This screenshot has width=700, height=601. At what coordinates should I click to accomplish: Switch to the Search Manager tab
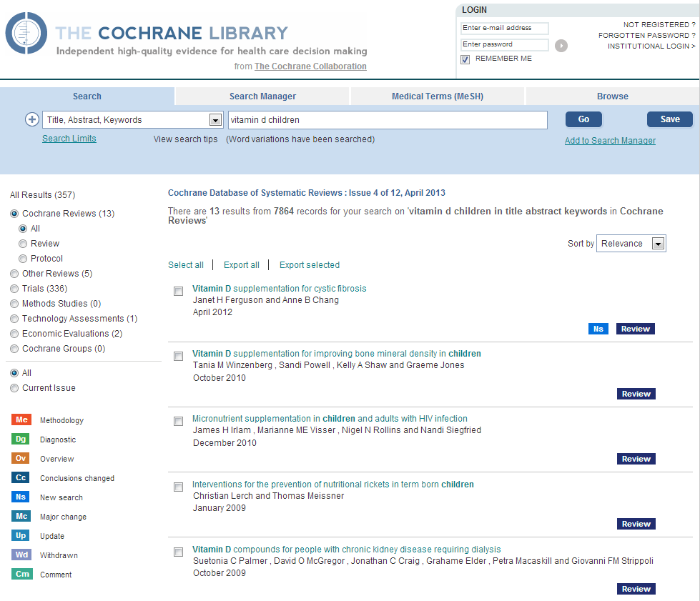[262, 96]
